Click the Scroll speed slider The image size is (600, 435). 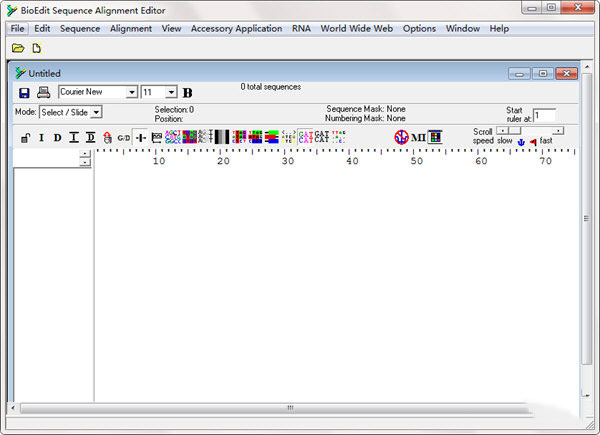530,131
